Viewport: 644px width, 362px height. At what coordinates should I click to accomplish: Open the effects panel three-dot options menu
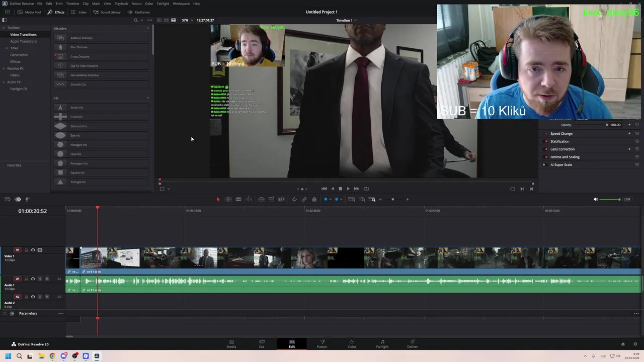(x=149, y=20)
